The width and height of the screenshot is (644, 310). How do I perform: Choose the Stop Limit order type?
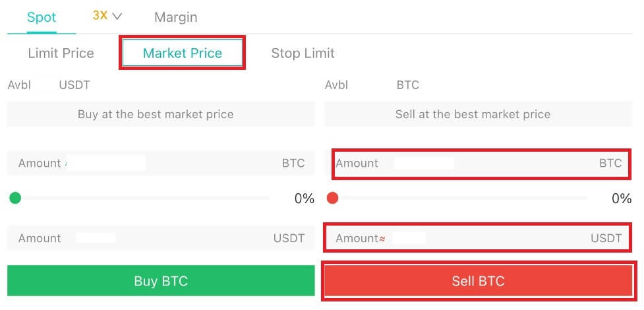tap(303, 53)
